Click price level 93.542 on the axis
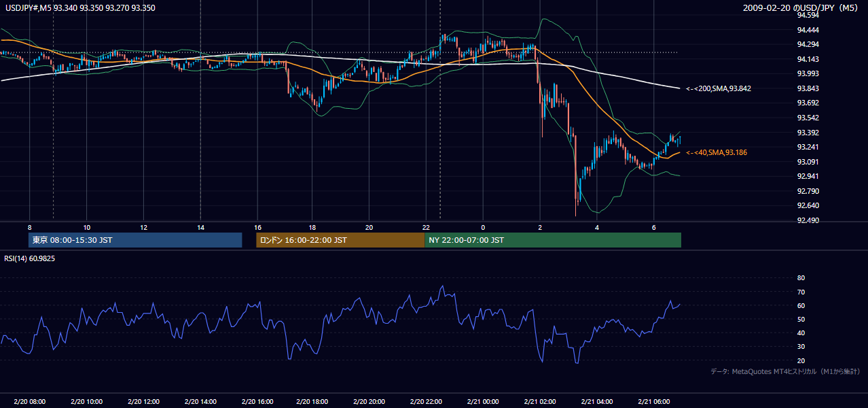Viewport: 868px width, 408px height. pos(808,118)
